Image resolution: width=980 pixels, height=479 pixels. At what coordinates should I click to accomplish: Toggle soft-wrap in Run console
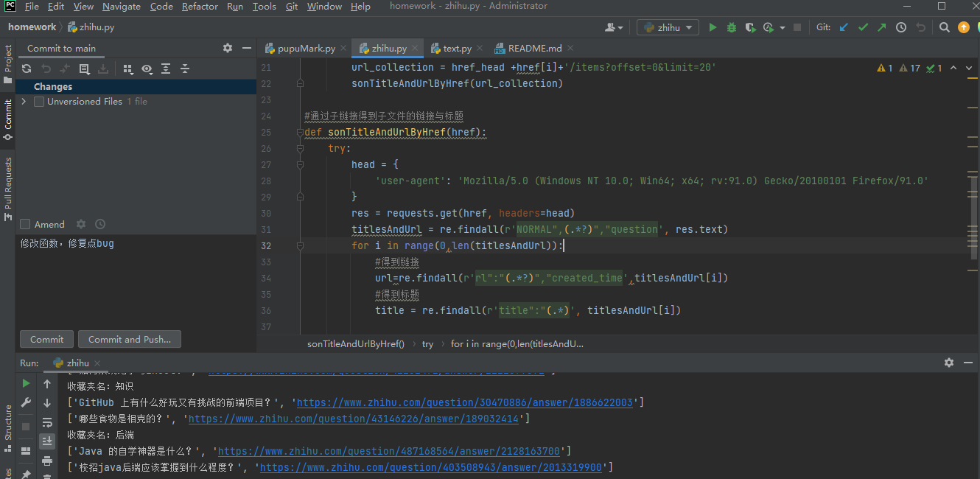click(47, 422)
